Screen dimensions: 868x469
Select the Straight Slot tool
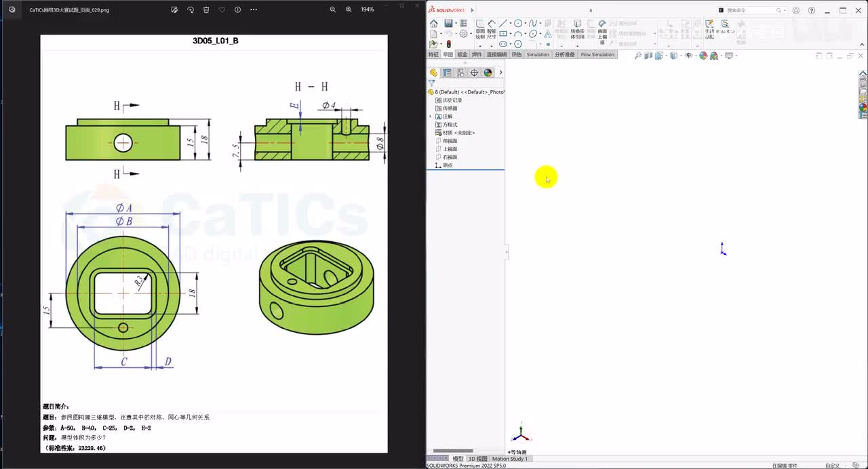502,44
